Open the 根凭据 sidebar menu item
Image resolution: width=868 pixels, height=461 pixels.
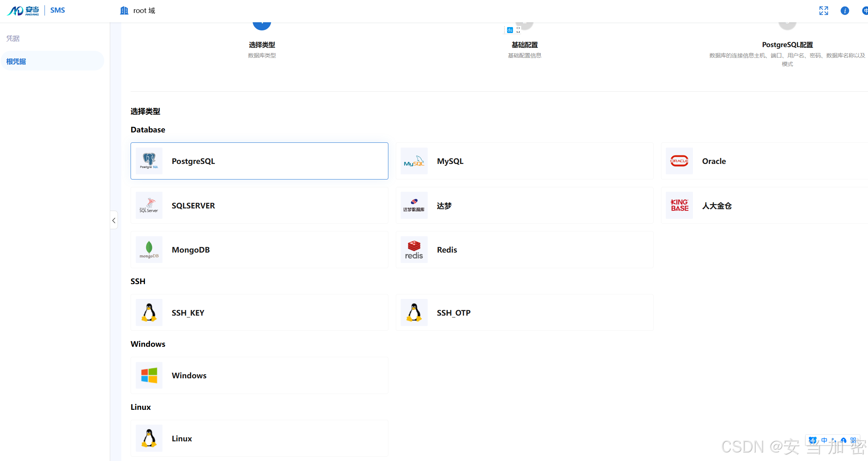tap(16, 62)
